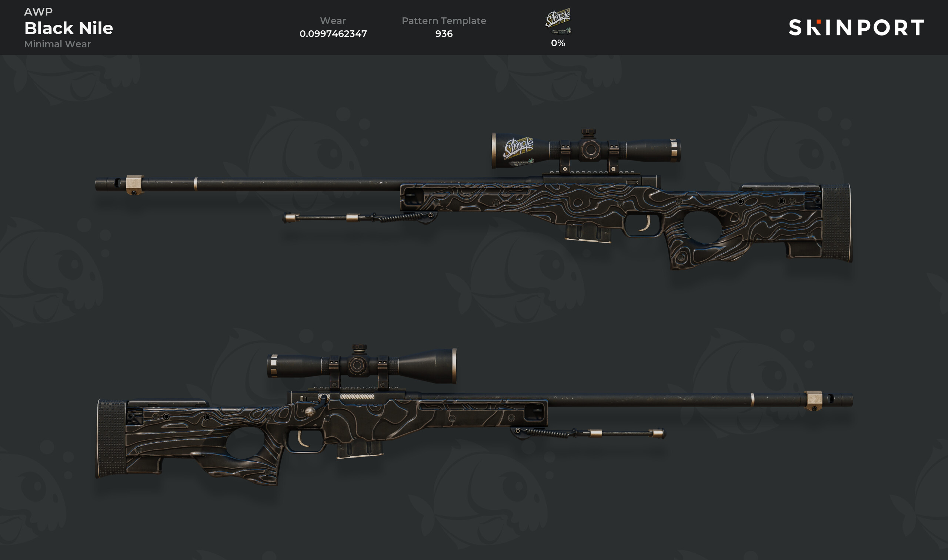The image size is (948, 560).
Task: Click the Minimal Wear condition label
Action: click(x=57, y=44)
